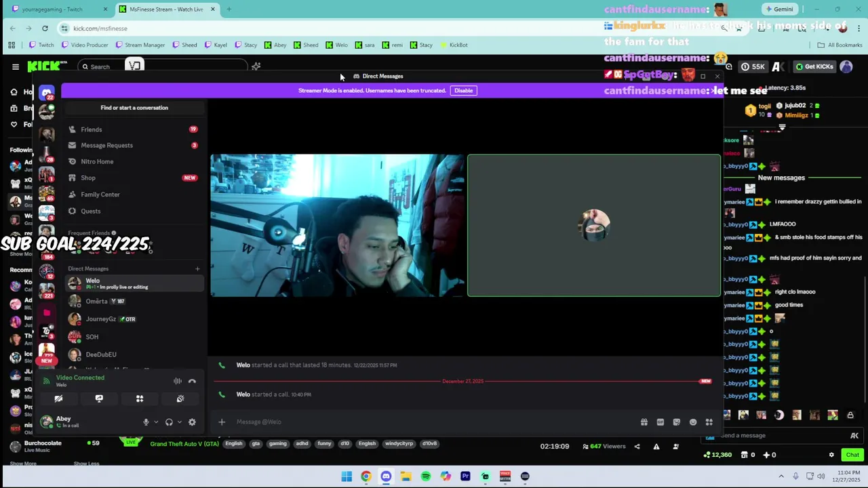Open Friends in Discord sidebar
The height and width of the screenshot is (488, 868).
[x=134, y=129]
